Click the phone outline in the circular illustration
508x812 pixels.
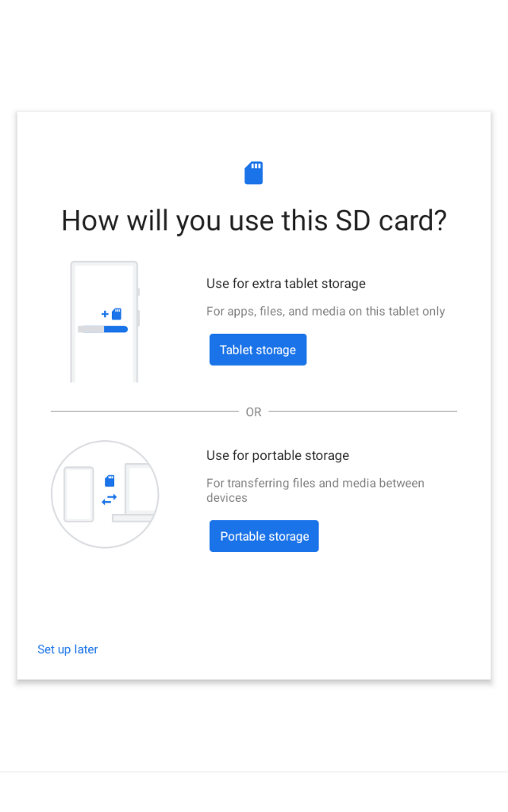tap(79, 494)
